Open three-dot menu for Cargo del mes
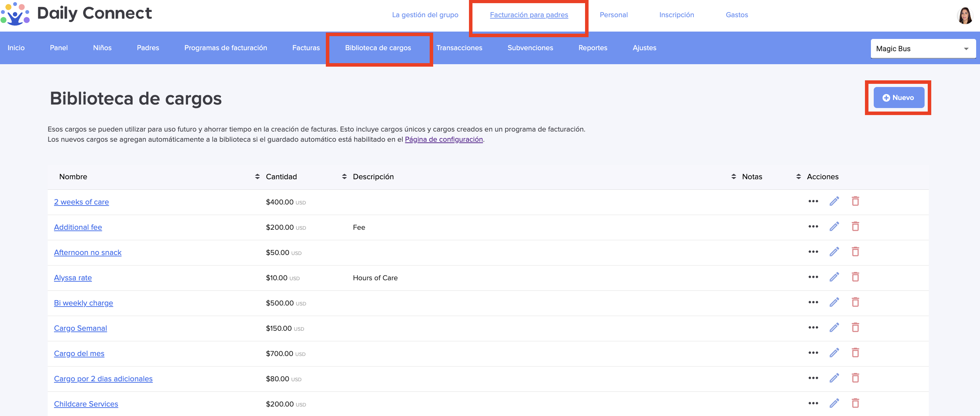 point(813,353)
